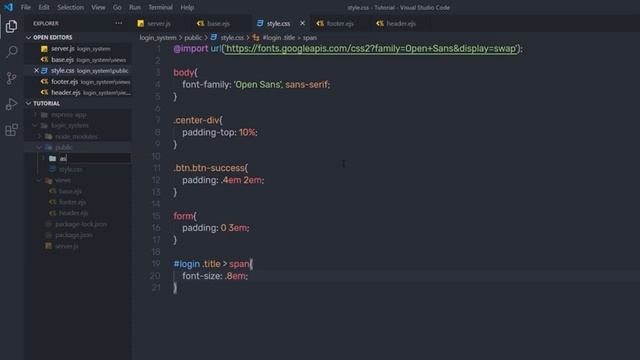Open the Explorer more actions ellipsis
The image size is (640, 360).
point(119,23)
